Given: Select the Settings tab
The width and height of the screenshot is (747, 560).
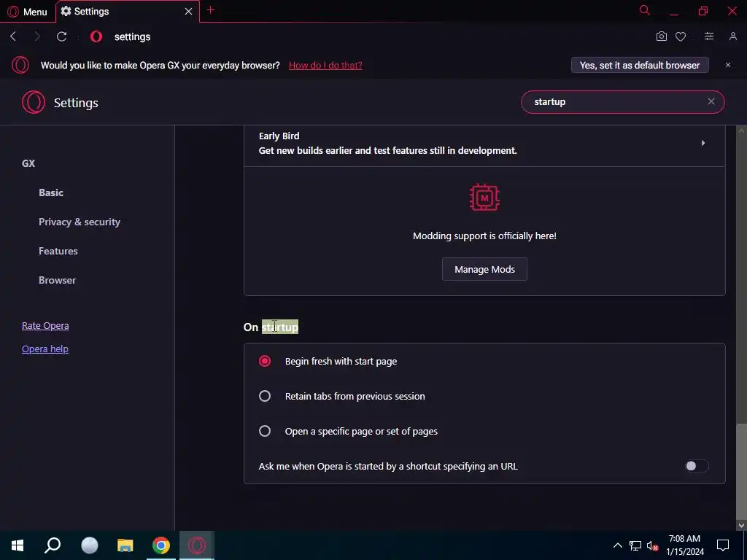Looking at the screenshot, I should 127,12.
